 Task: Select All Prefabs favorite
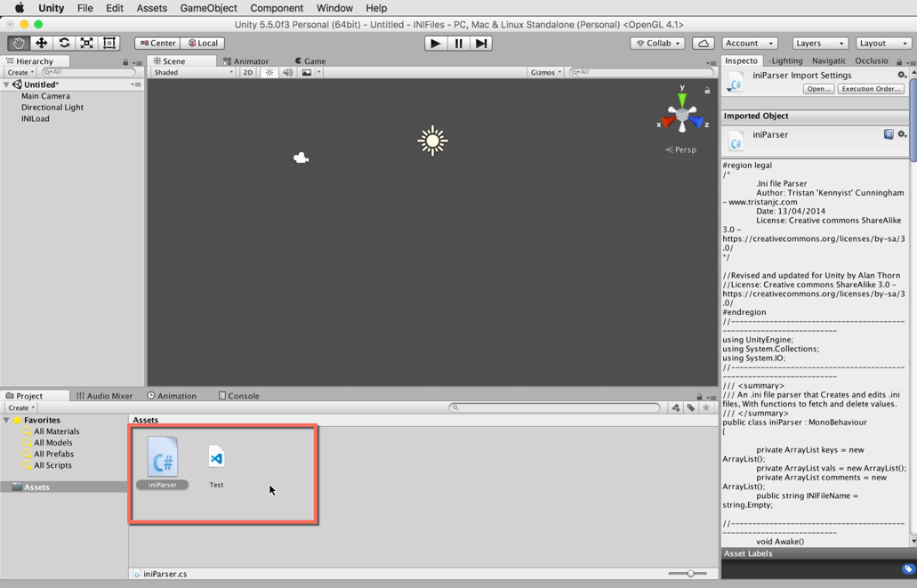53,454
